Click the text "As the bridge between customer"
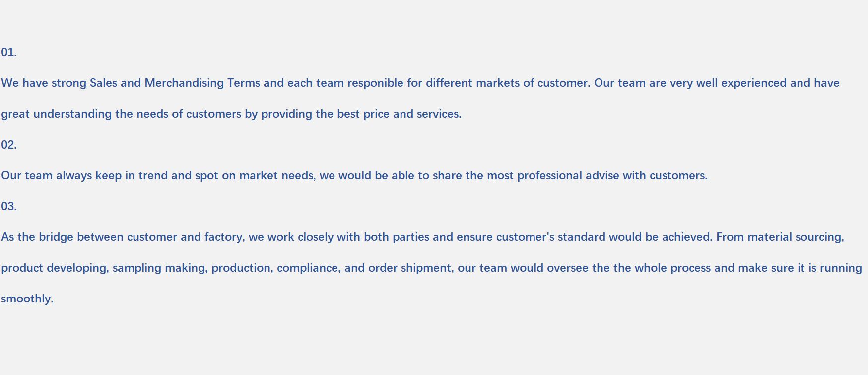 click(x=89, y=237)
